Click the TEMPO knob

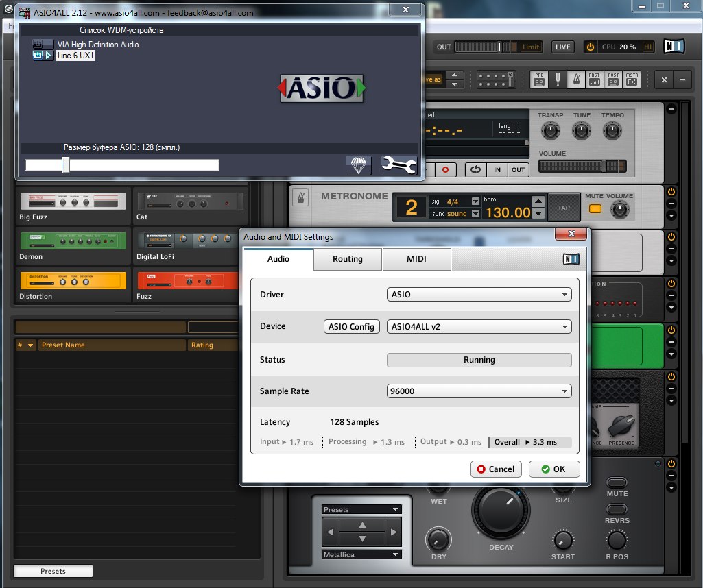612,131
